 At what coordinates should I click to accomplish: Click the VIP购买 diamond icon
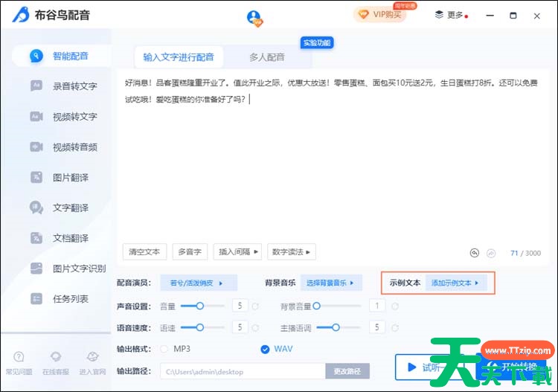(x=363, y=15)
